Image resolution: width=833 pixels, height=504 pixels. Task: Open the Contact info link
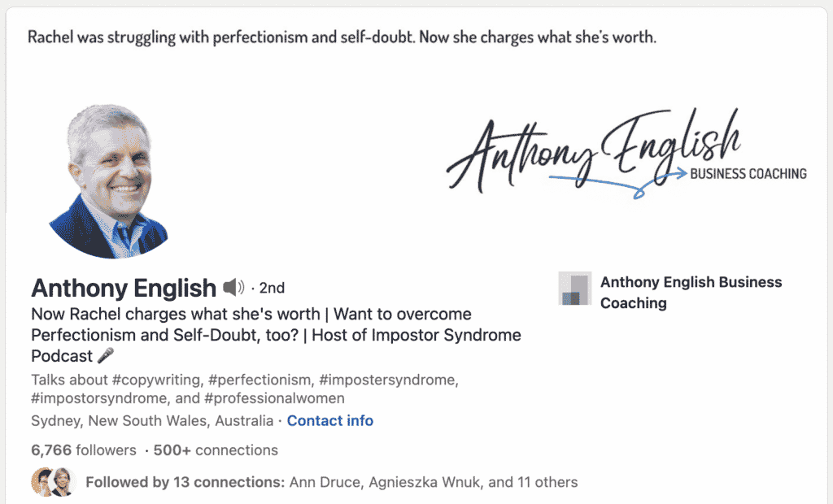point(329,420)
